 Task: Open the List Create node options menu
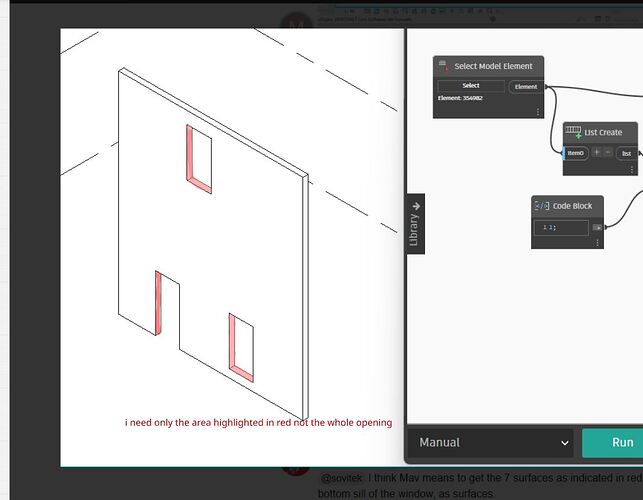[x=632, y=169]
